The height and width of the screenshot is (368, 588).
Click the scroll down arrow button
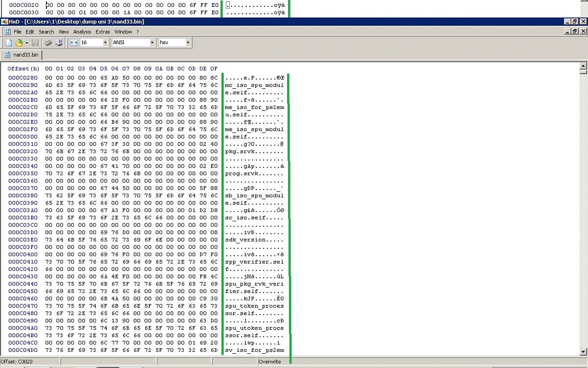[x=583, y=351]
